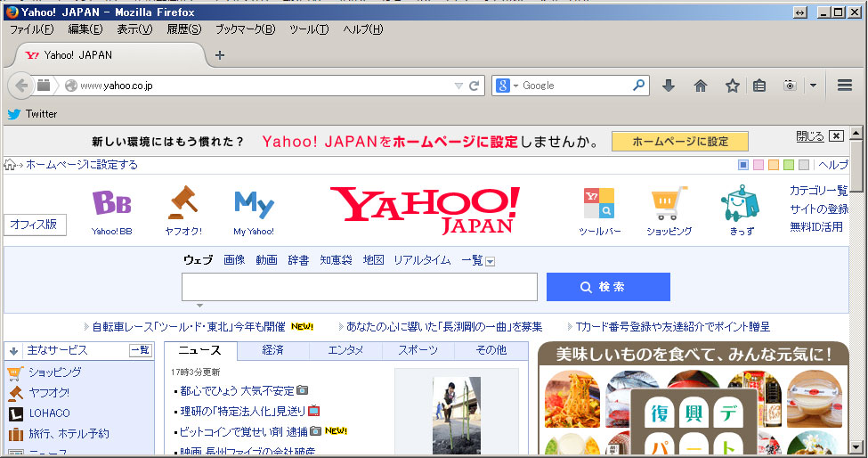Open the news photo thumbnail
This screenshot has width=868, height=458.
[457, 416]
